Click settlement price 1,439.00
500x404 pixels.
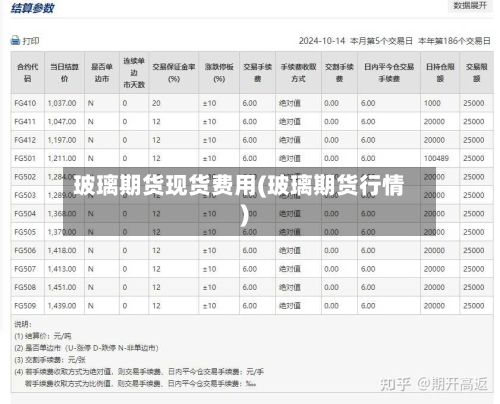click(x=62, y=306)
